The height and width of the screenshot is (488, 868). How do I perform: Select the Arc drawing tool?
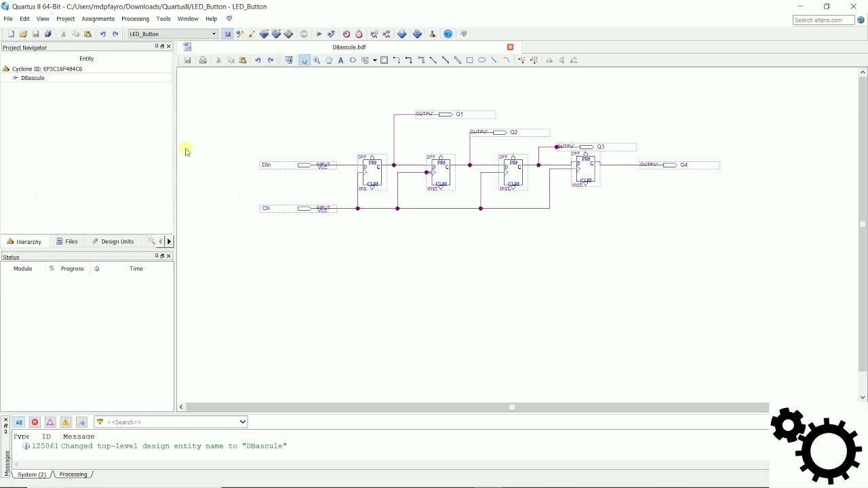point(506,60)
